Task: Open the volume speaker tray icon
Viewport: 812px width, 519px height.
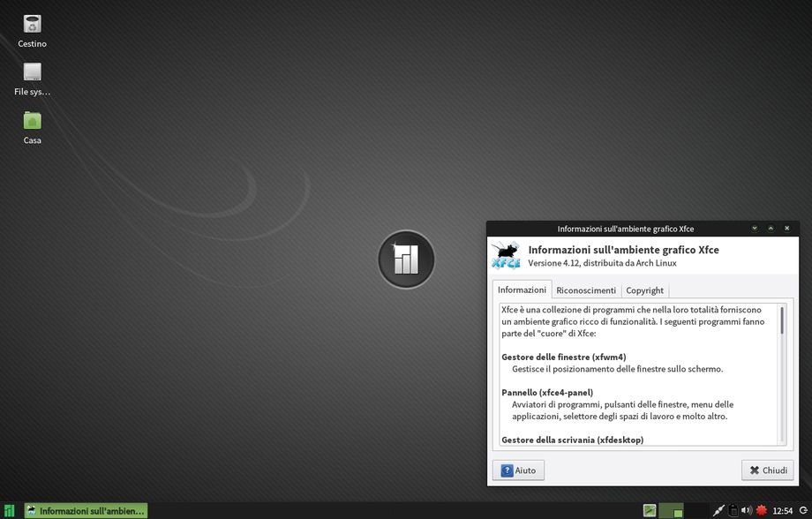Action: (747, 510)
